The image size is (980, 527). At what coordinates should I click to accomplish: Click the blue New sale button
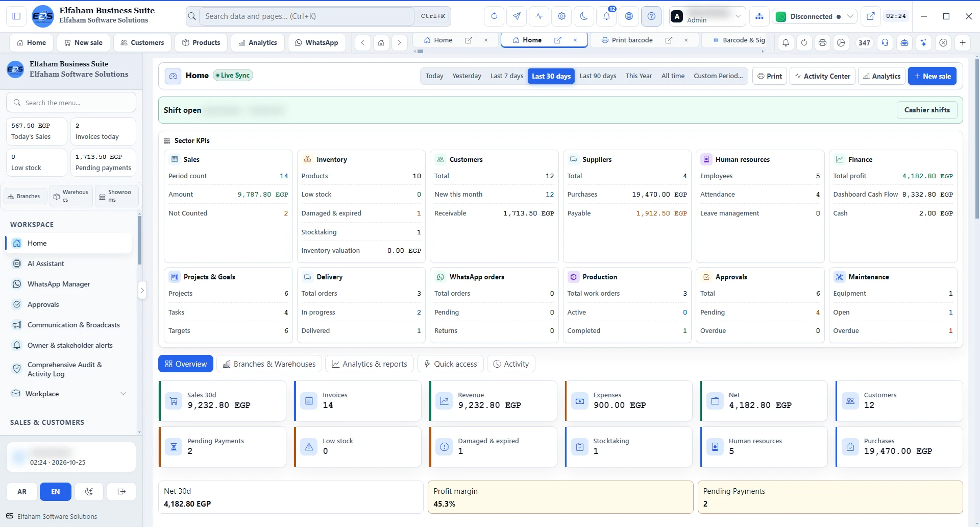click(x=932, y=76)
